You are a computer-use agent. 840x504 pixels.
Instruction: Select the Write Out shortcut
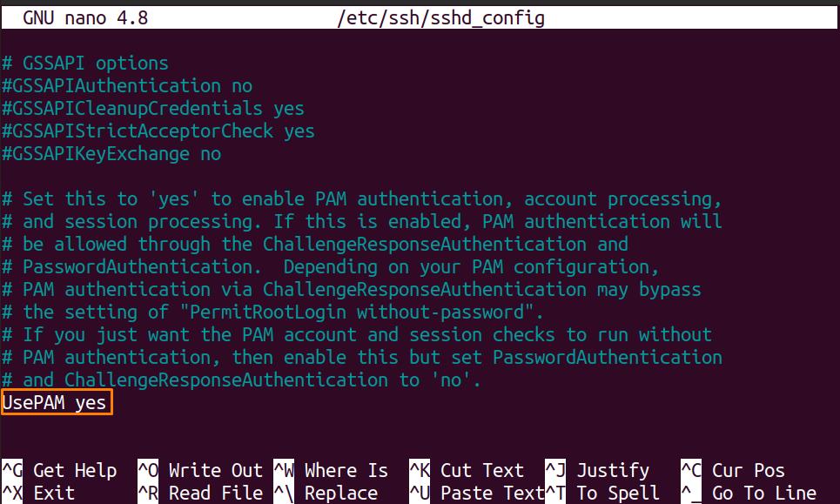[x=200, y=470]
